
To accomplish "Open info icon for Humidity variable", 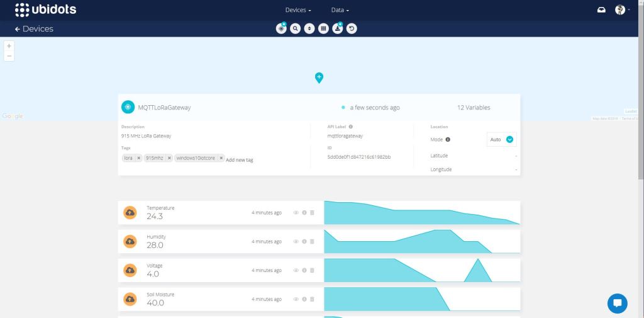I will (x=304, y=241).
